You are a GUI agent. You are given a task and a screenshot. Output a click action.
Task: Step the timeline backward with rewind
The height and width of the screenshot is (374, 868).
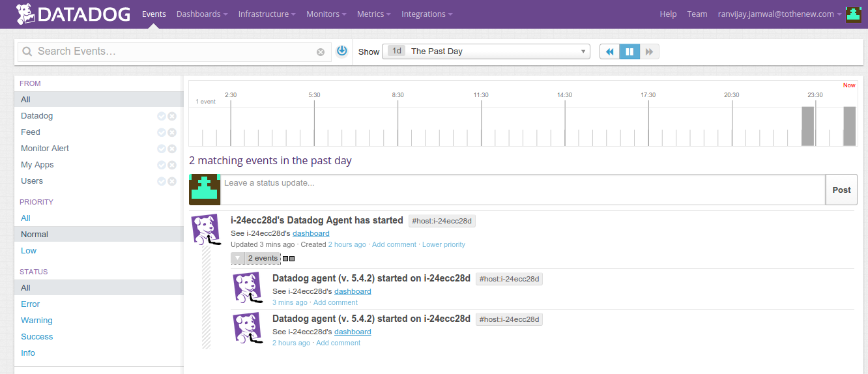[610, 51]
